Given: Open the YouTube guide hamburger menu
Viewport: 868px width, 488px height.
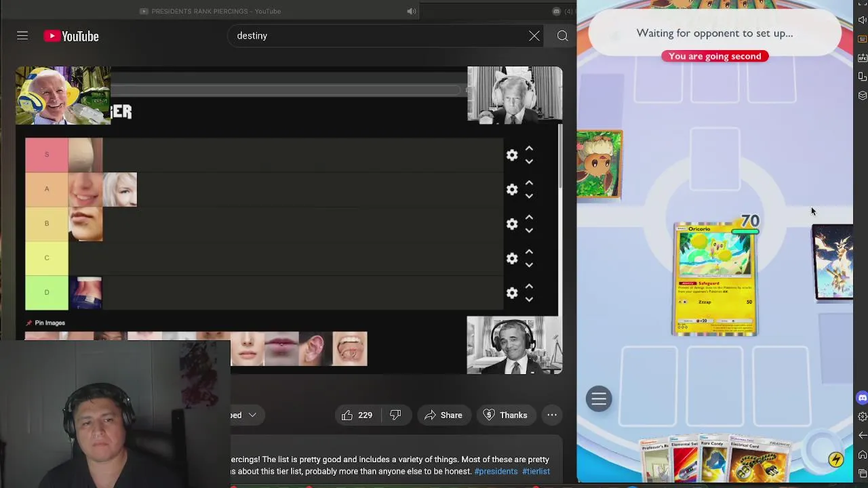Looking at the screenshot, I should coord(22,36).
